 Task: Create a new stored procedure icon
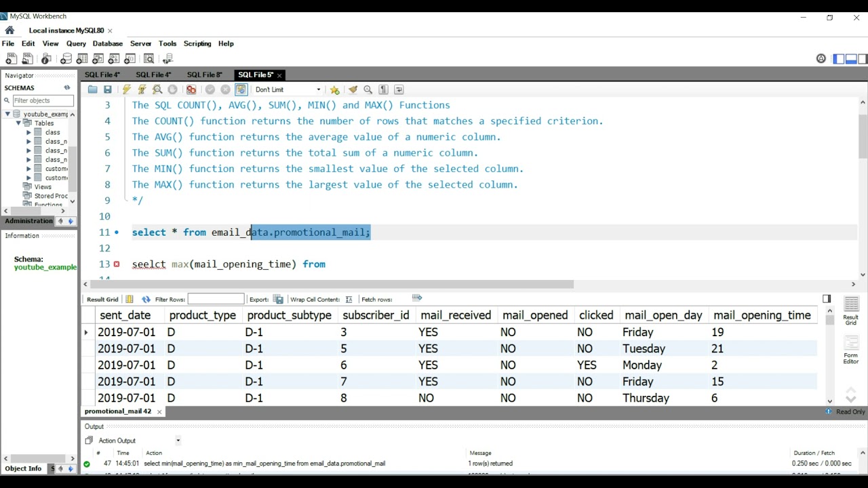[x=114, y=59]
